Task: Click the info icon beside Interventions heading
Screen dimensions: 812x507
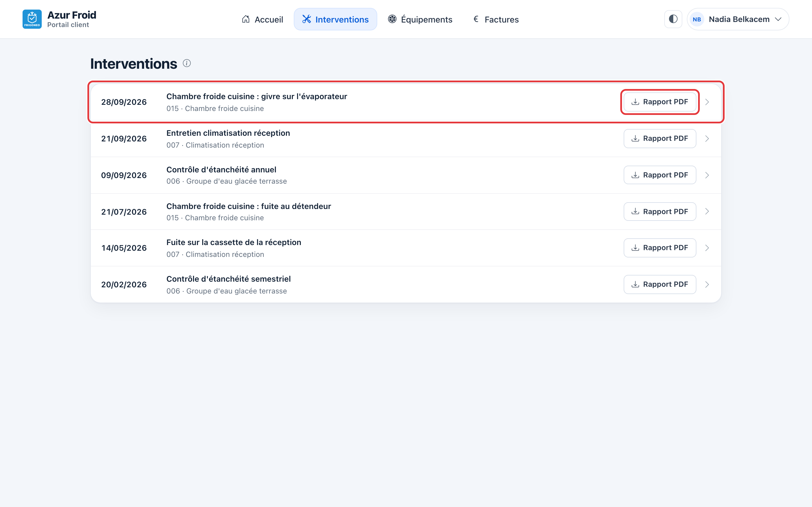Action: [x=187, y=63]
